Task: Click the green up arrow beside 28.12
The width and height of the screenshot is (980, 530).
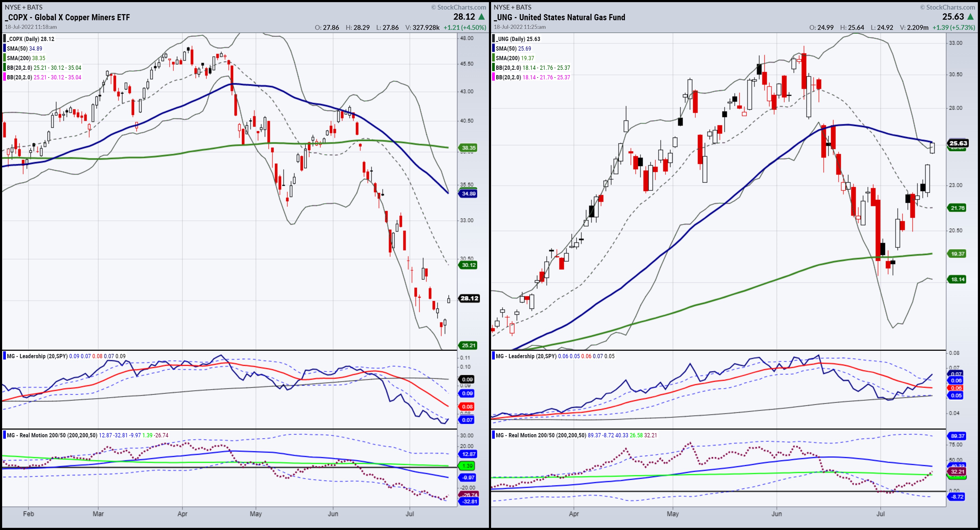Action: [482, 17]
